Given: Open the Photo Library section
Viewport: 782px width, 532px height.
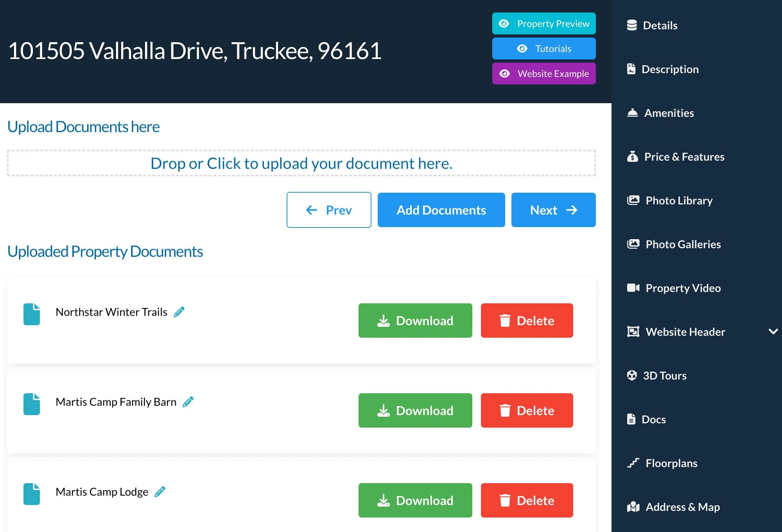Looking at the screenshot, I should tap(679, 201).
